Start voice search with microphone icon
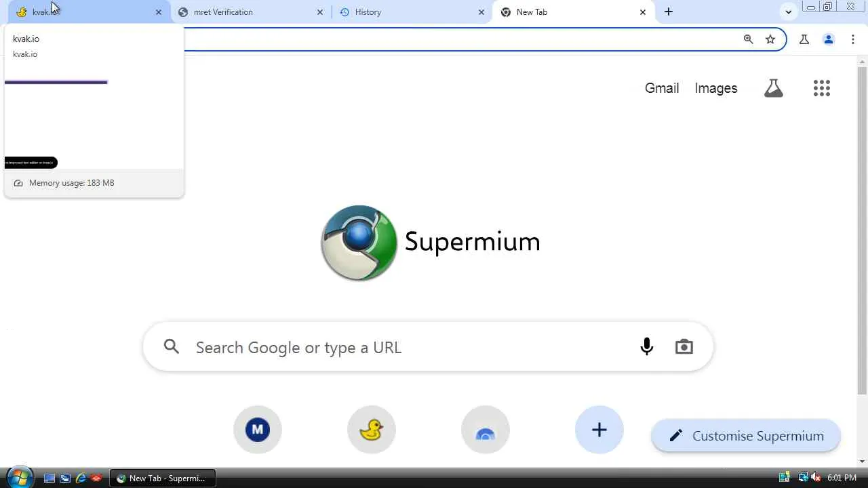Image resolution: width=868 pixels, height=488 pixels. click(647, 347)
